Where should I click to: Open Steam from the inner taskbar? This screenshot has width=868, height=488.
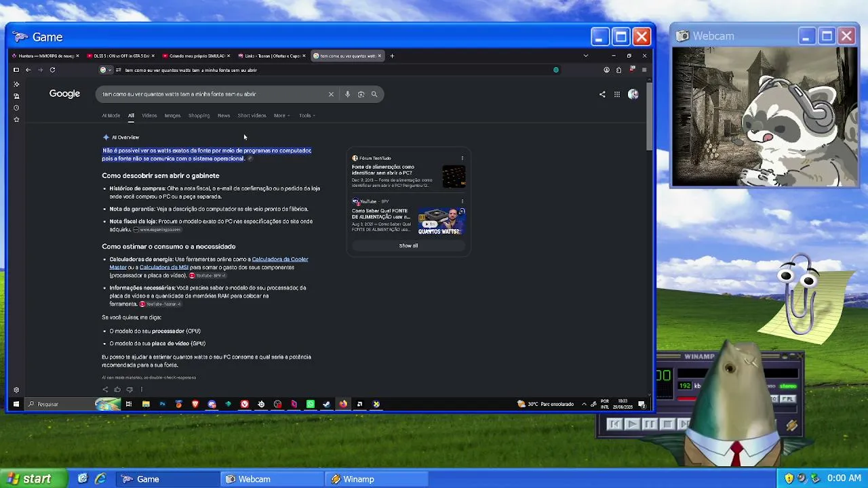[327, 404]
